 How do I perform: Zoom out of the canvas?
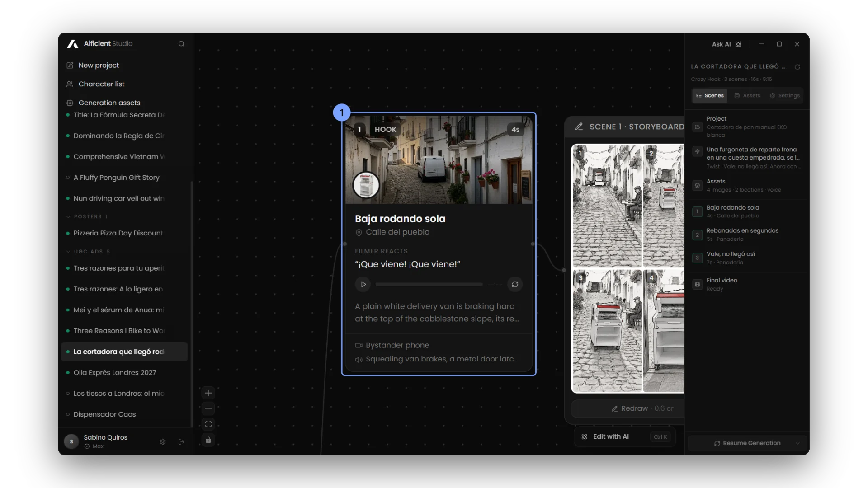tap(208, 408)
